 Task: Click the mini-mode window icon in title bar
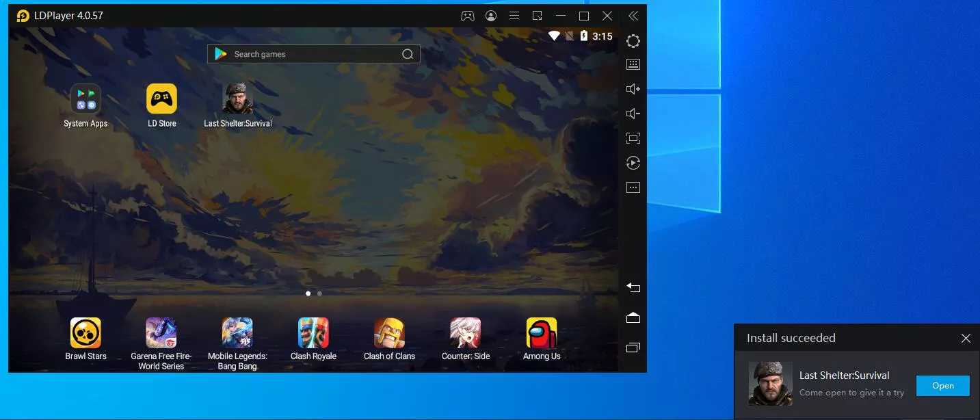point(538,16)
